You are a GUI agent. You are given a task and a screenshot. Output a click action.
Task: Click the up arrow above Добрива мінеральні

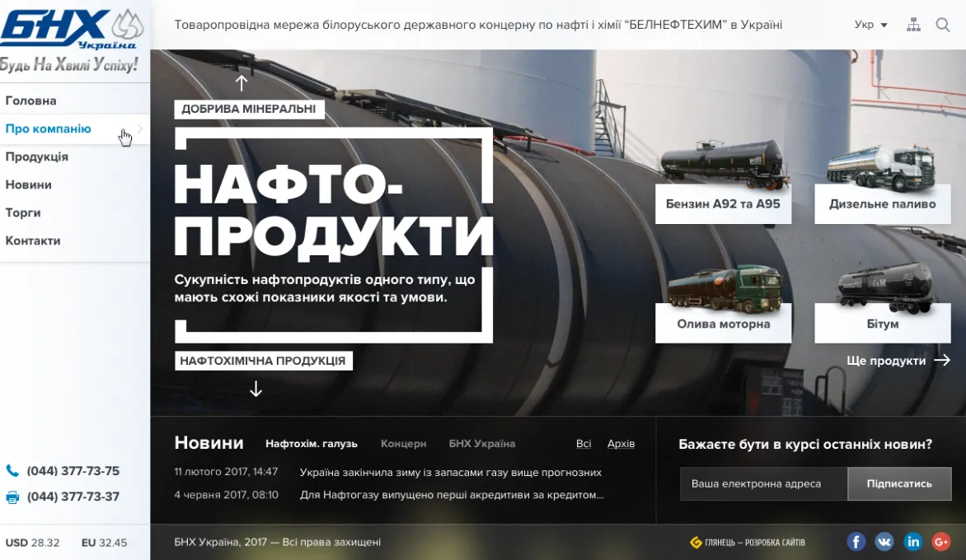point(242,83)
